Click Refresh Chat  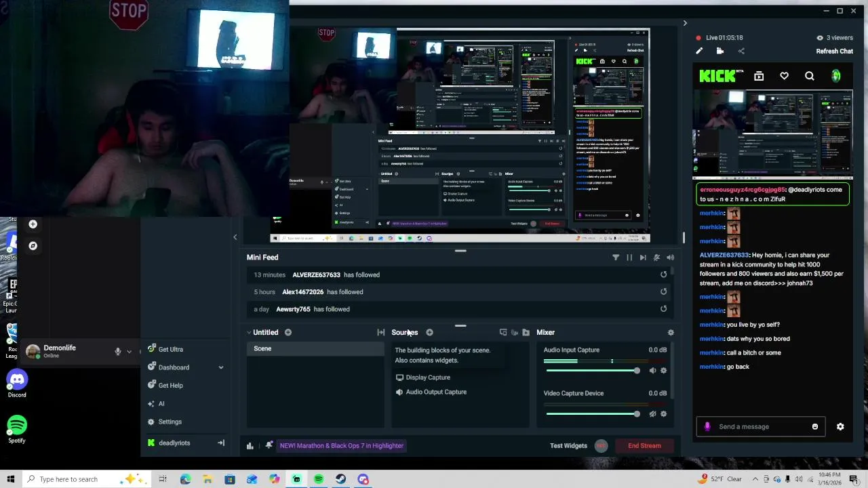click(834, 51)
